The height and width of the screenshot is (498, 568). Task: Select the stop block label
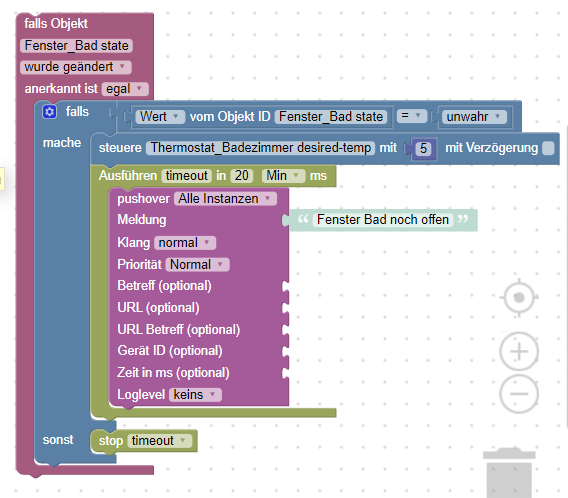pyautogui.click(x=110, y=441)
